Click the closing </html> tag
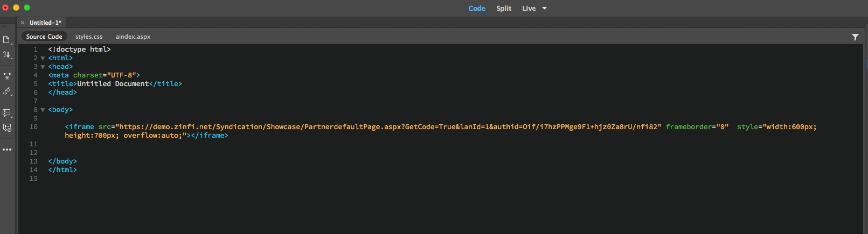The width and height of the screenshot is (868, 234). coord(63,170)
